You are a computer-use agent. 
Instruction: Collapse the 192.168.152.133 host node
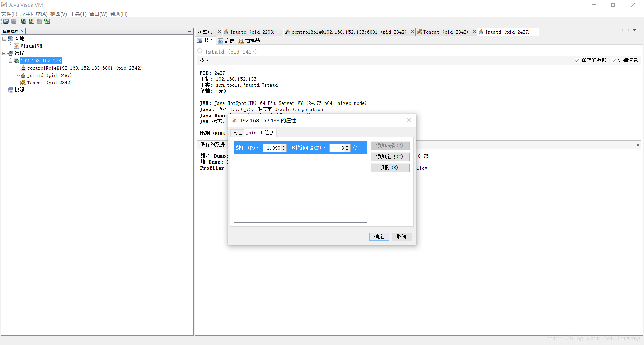10,61
